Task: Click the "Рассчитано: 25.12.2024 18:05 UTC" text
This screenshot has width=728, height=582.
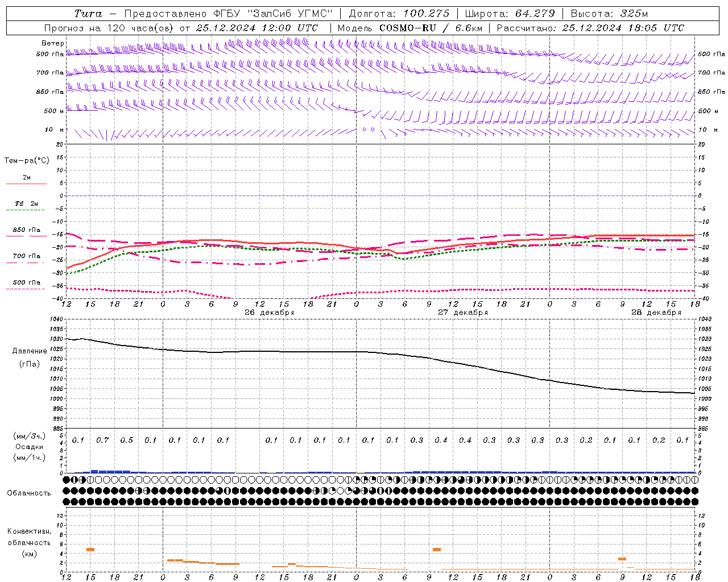Action: pos(590,28)
